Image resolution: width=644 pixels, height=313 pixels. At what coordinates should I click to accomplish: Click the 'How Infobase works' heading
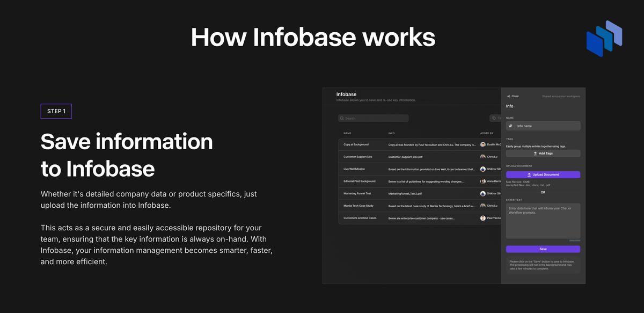point(313,38)
